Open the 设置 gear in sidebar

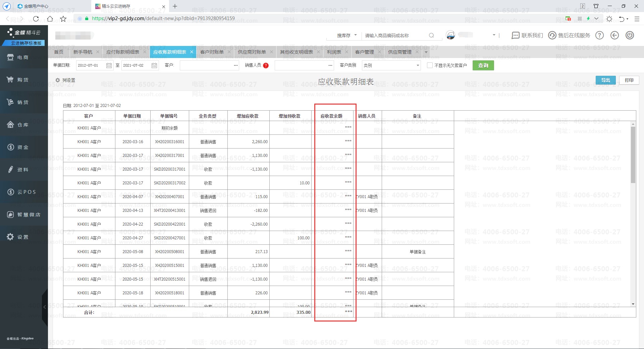[x=10, y=237]
